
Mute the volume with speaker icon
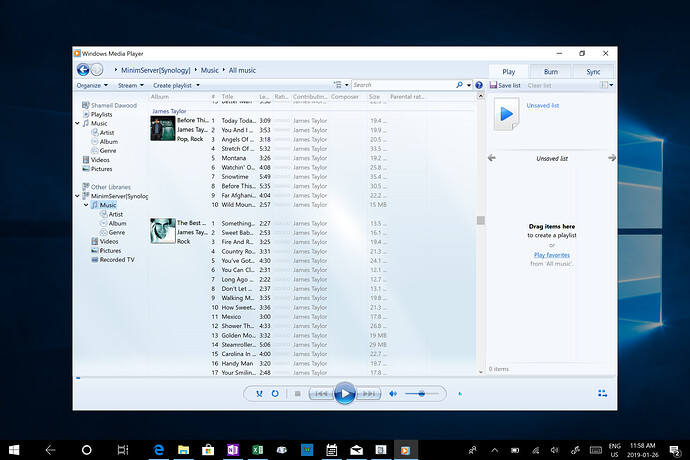(393, 394)
